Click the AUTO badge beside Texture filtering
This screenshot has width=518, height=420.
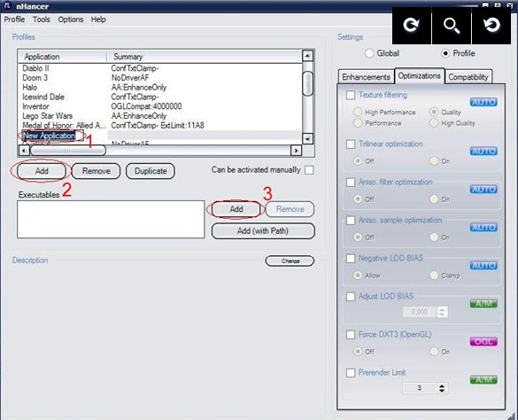pyautogui.click(x=483, y=102)
